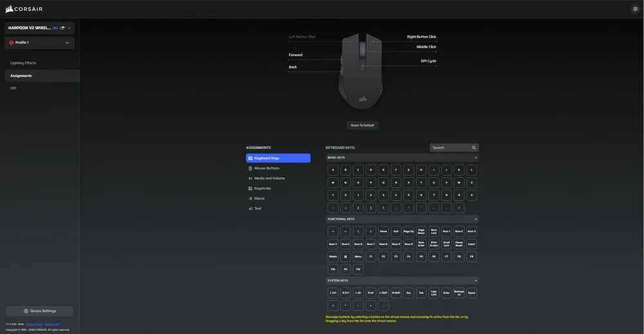Choose the L Ctrl system key
The image size is (644, 334).
(x=333, y=293)
